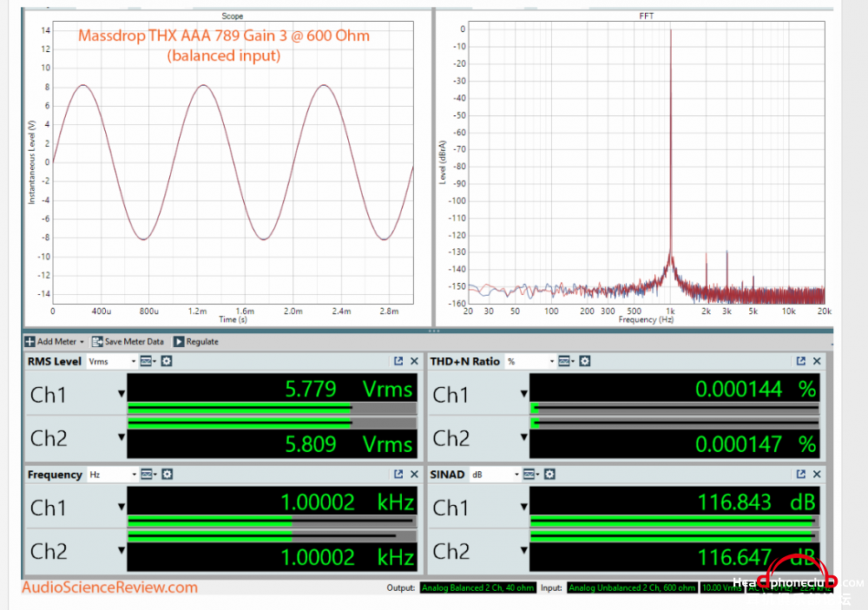Image resolution: width=868 pixels, height=610 pixels.
Task: Click the 'Frequency' meter title
Action: (55, 475)
